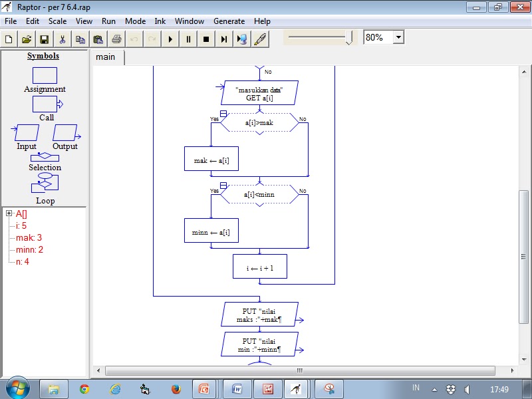Screen dimensions: 532x399
Task: Open a file with the folder icon
Action: coord(27,39)
